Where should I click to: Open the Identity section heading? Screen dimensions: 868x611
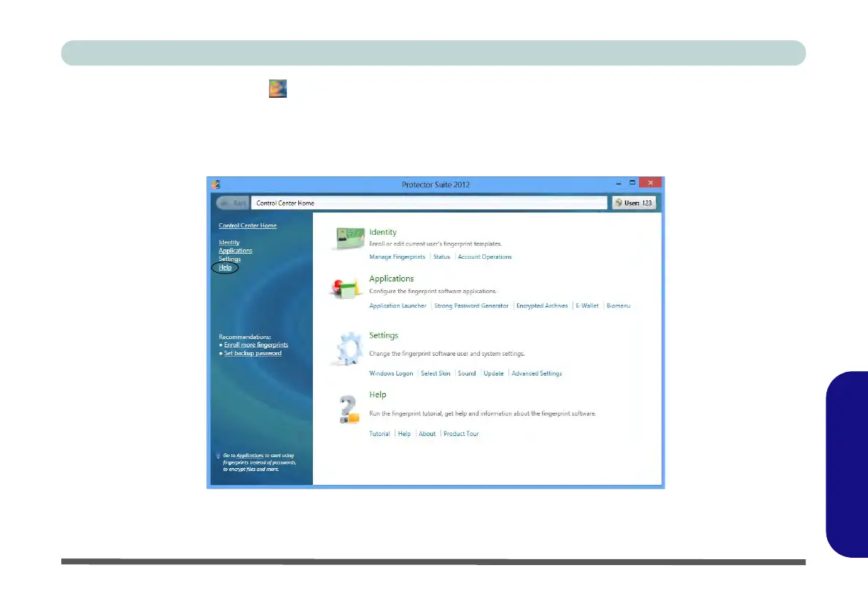(x=382, y=232)
